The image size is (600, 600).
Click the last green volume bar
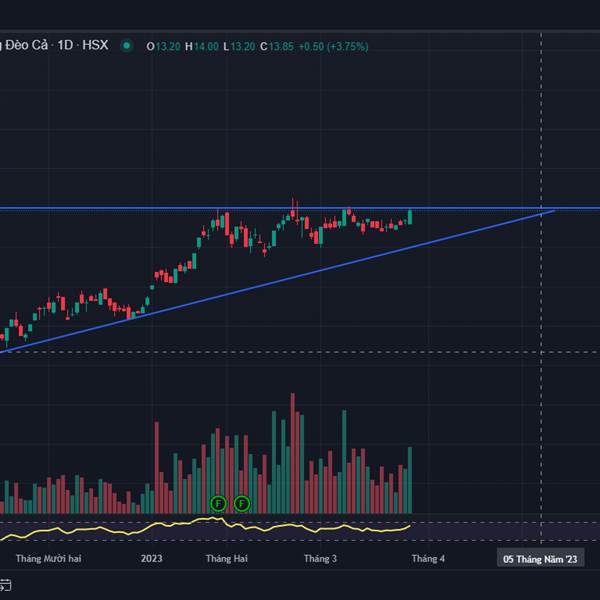pyautogui.click(x=410, y=480)
